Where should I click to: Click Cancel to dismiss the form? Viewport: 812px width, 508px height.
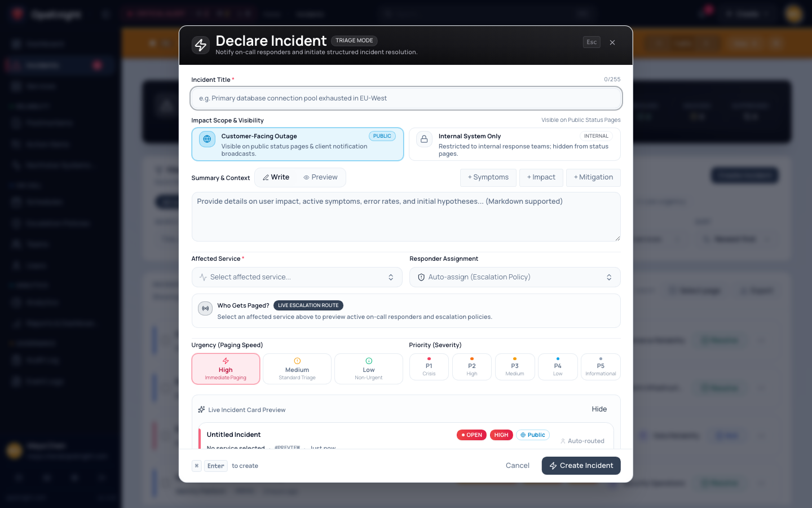pos(518,466)
